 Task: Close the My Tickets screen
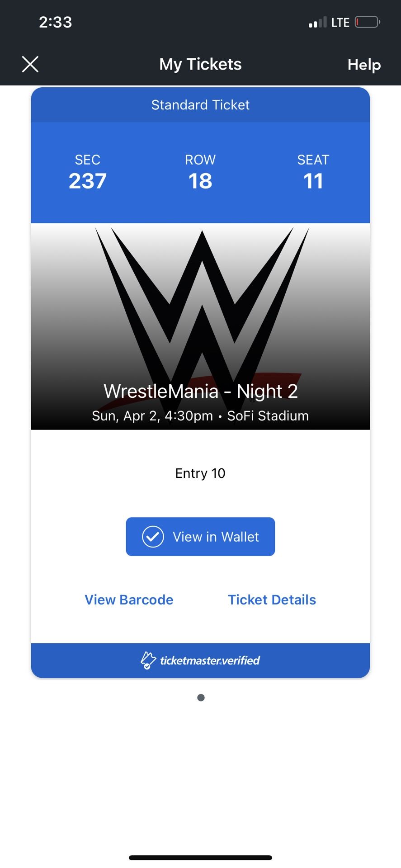coord(30,64)
